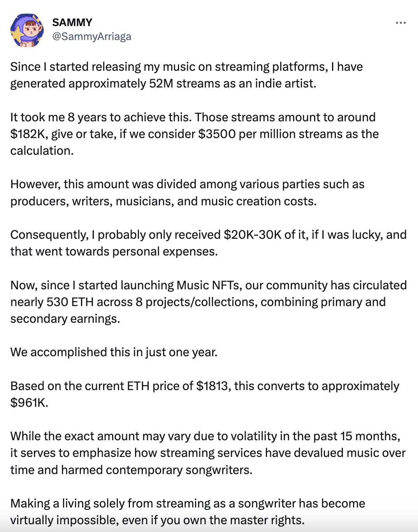Open the tweet options via the three dots

400,22
